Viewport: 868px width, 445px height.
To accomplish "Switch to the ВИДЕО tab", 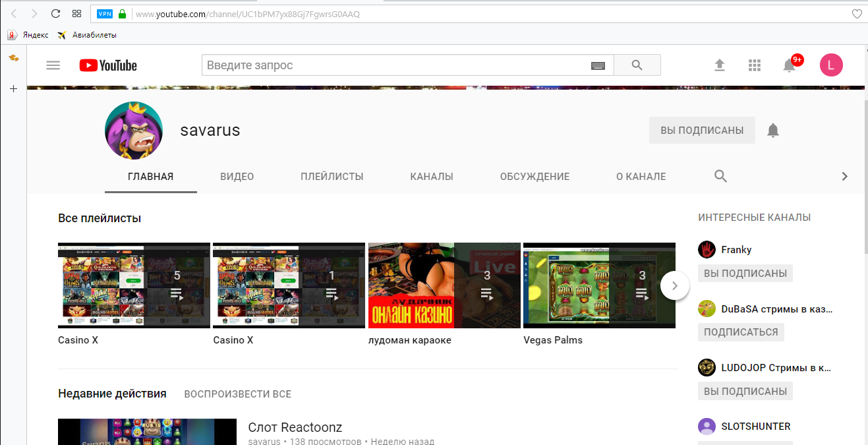I will (x=237, y=176).
